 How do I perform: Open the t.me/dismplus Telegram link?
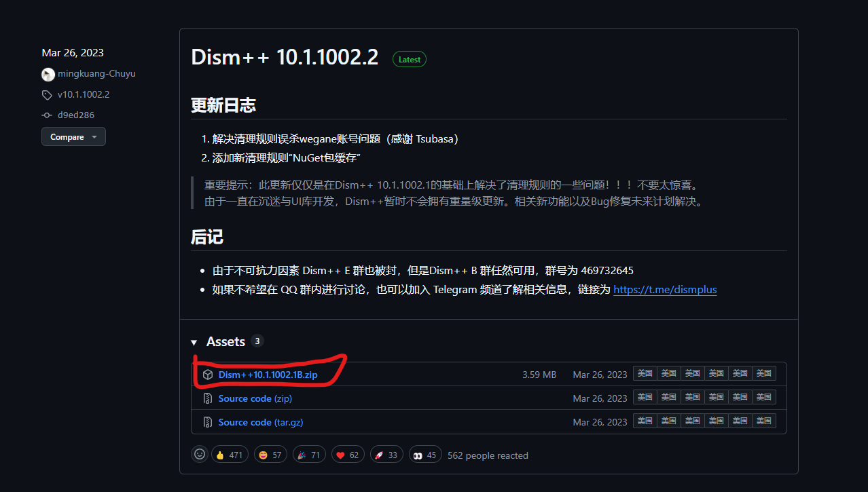coord(664,290)
